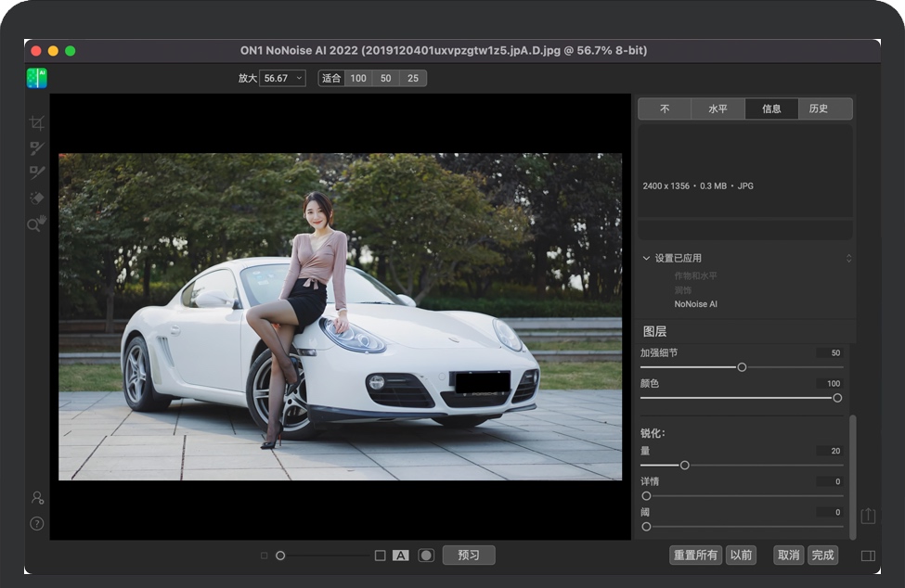Click the NoNoise AI app logo icon

pos(36,78)
